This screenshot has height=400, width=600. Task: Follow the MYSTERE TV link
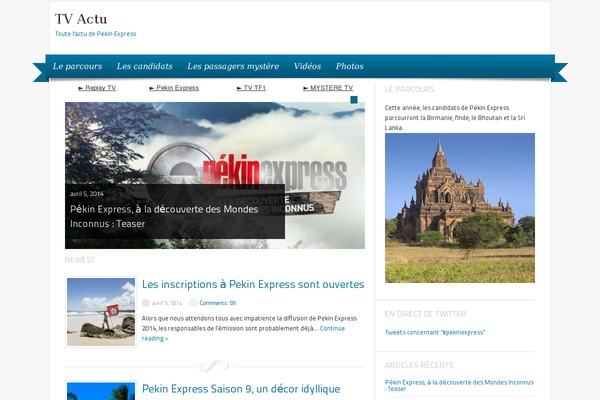coord(328,88)
